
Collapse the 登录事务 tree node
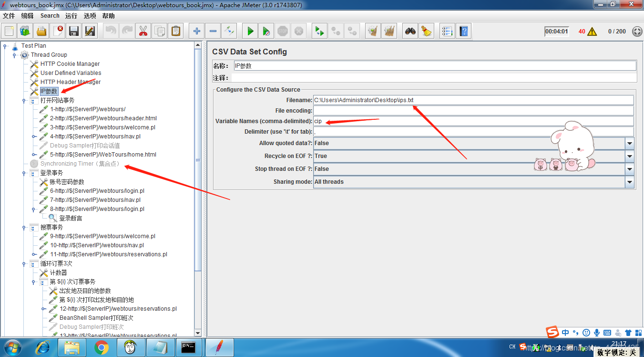[24, 173]
